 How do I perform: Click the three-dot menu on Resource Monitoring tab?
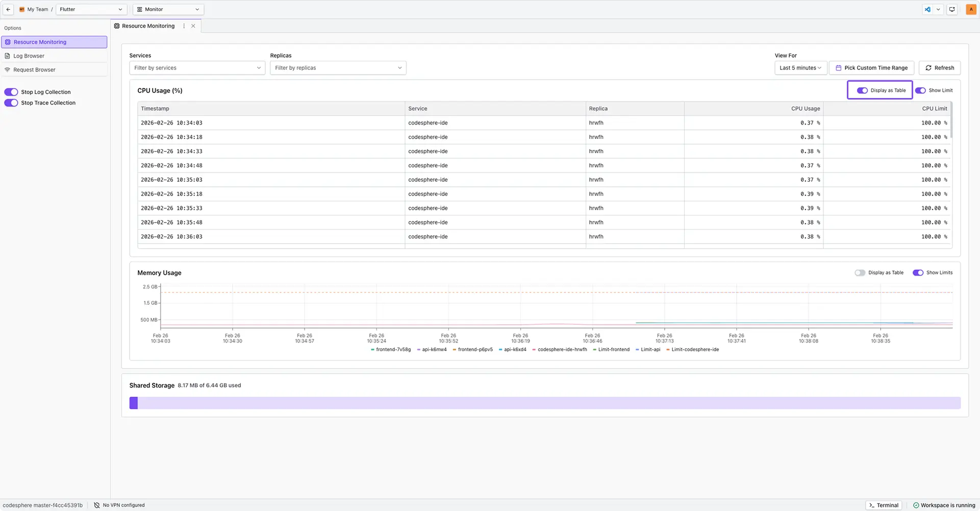pos(184,26)
